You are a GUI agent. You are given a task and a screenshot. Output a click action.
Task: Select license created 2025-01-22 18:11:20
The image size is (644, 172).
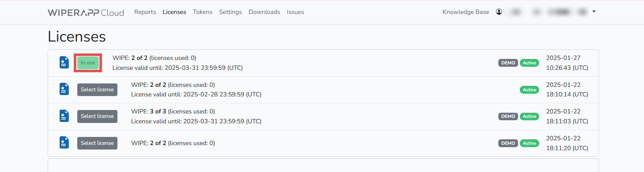97,143
